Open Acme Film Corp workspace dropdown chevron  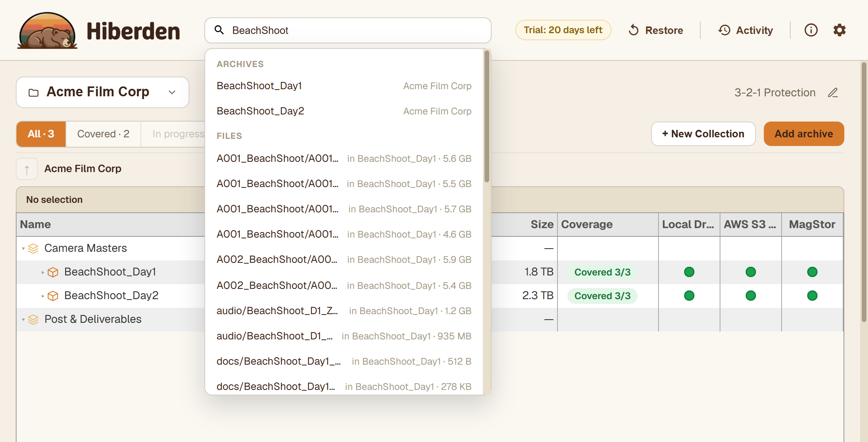[x=172, y=92]
